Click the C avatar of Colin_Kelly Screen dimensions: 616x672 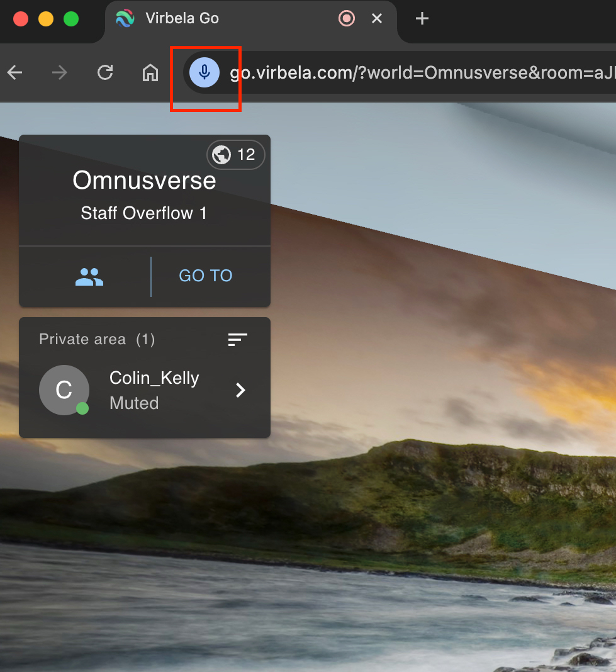coord(64,390)
